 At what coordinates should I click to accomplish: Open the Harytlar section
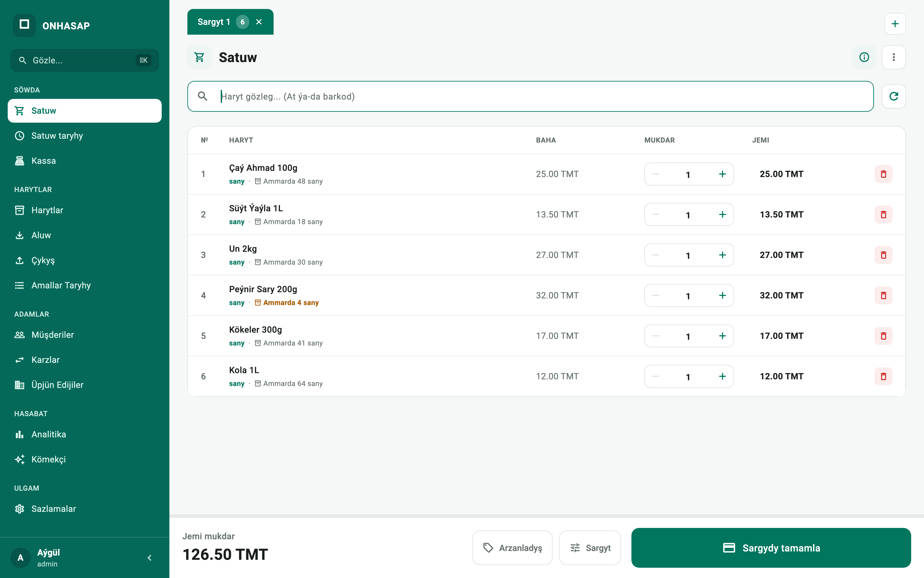(84, 210)
